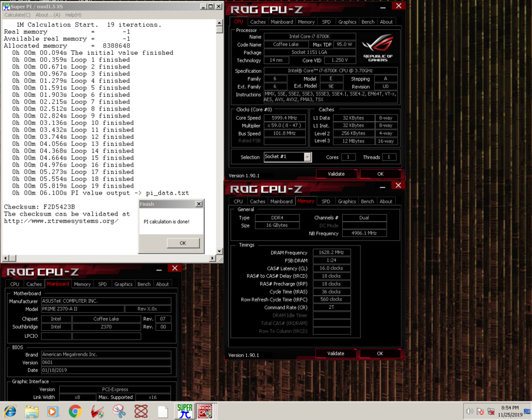
Task: Click the red swoosh shield icon in taskbar
Action: 98,411
